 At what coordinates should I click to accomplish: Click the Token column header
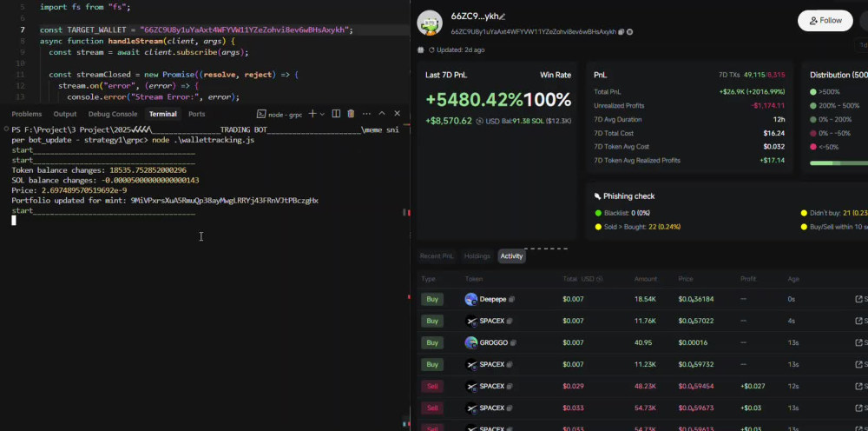(473, 279)
